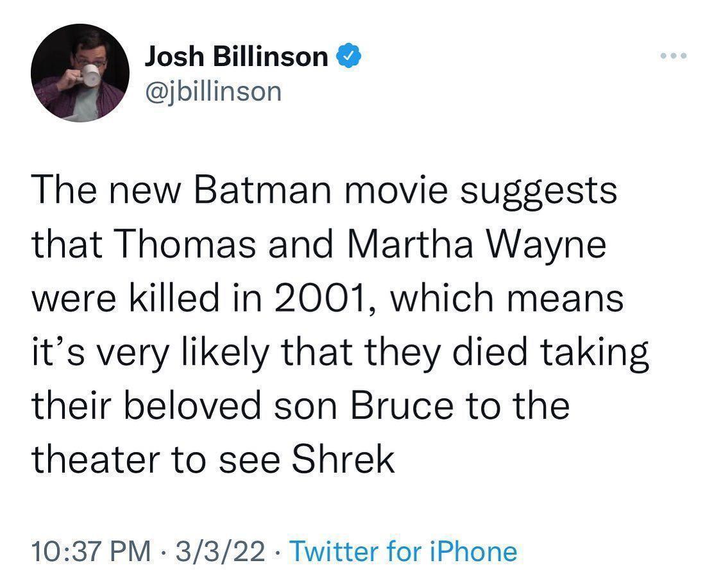Click the username line under the display name
The width and height of the screenshot is (721, 588).
(212, 90)
